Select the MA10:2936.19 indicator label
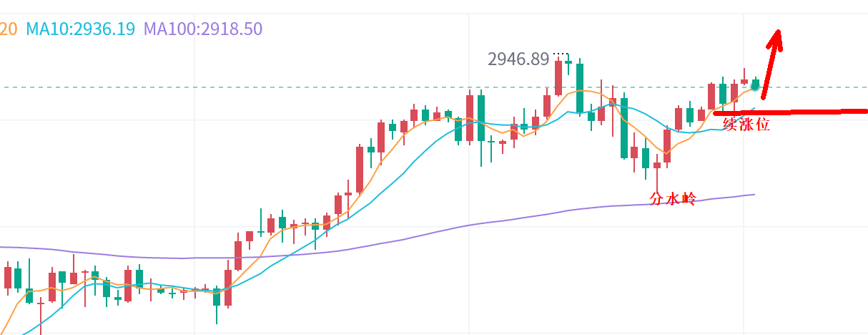This screenshot has width=868, height=335. click(81, 29)
